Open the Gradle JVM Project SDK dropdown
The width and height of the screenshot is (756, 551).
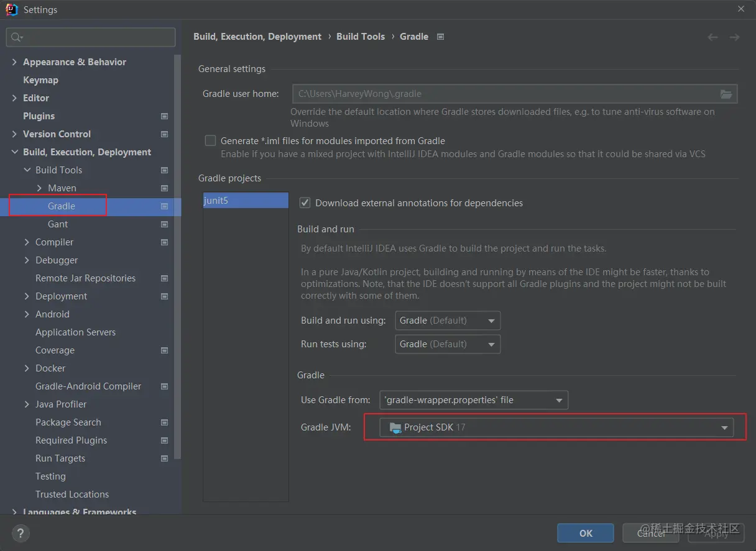click(x=557, y=427)
